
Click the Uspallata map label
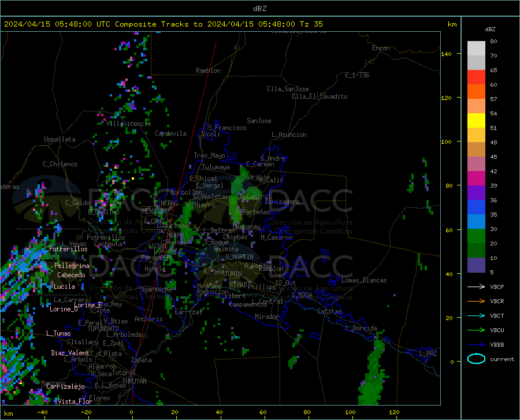[60, 139]
